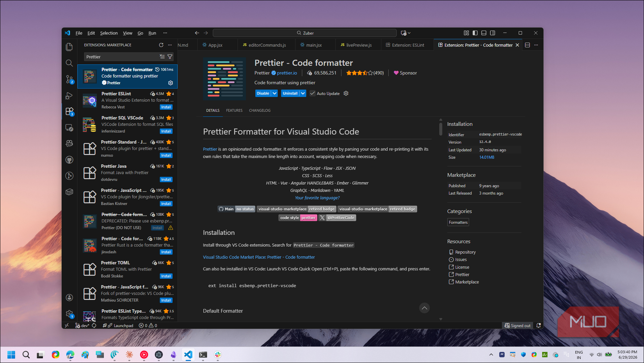Open Terminal app on Windows taskbar
This screenshot has height=363, width=644.
pyautogui.click(x=203, y=354)
